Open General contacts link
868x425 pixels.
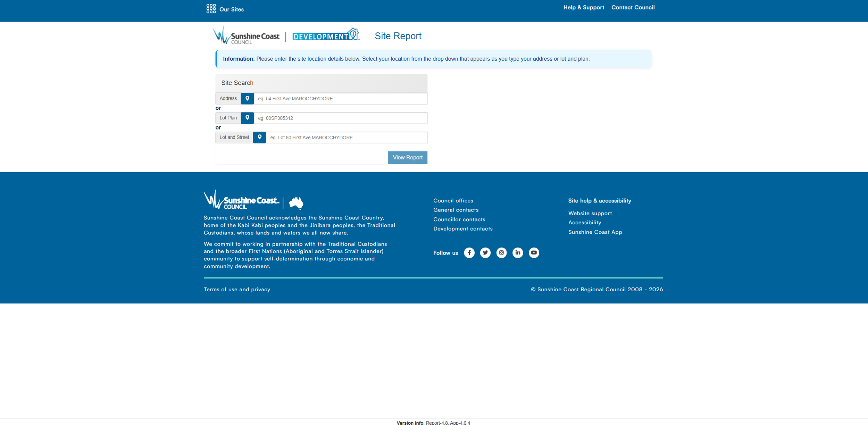click(x=456, y=210)
